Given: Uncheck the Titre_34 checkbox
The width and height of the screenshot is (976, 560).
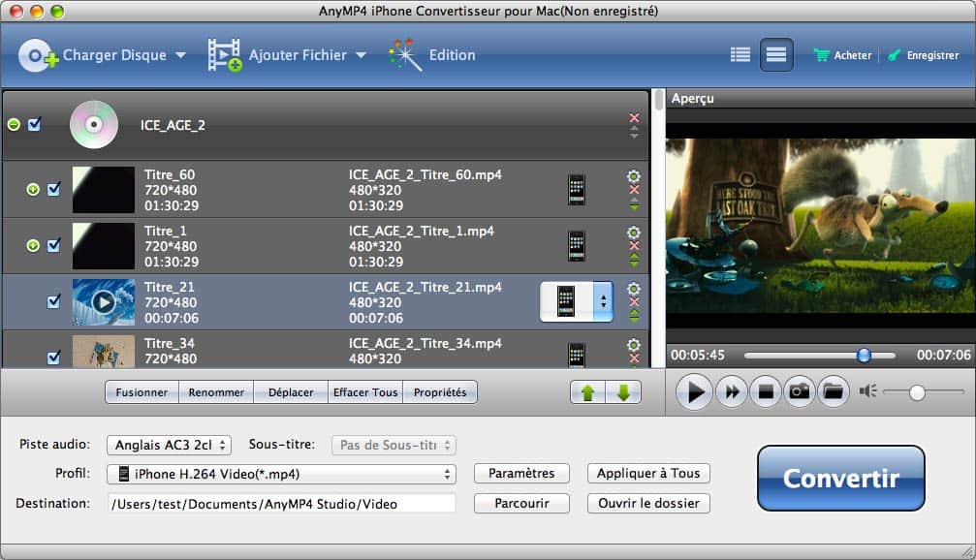Looking at the screenshot, I should (x=55, y=358).
